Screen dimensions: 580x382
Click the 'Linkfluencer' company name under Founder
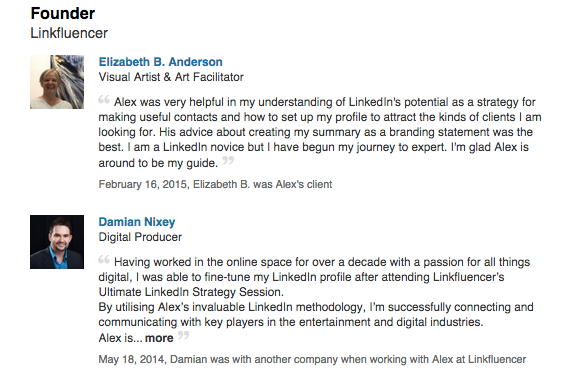pos(69,33)
